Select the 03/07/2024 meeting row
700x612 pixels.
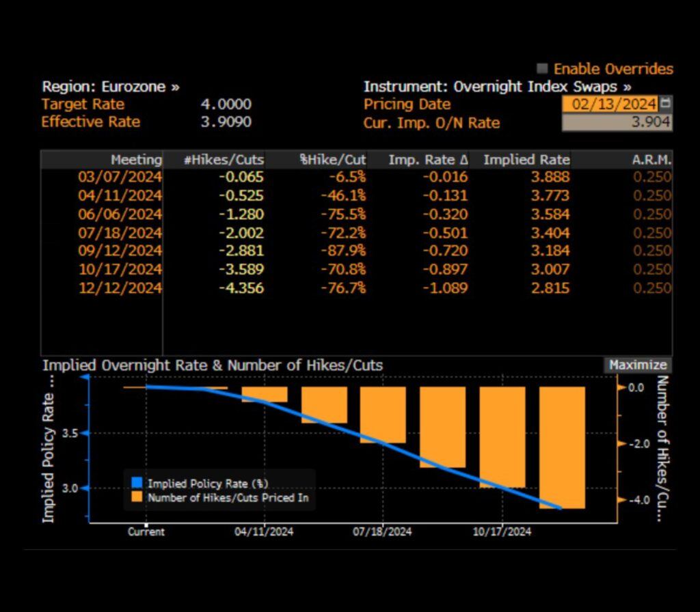tap(120, 178)
